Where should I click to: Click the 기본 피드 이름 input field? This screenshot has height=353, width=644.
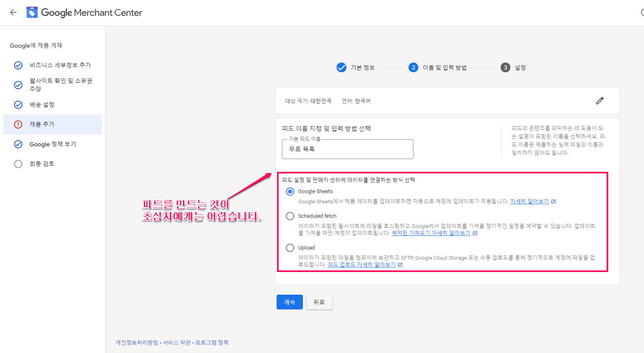coord(348,149)
